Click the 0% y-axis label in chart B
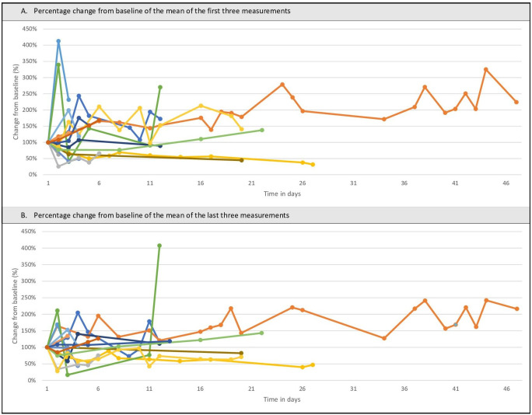Image resolution: width=532 pixels, height=415 pixels. click(x=32, y=381)
